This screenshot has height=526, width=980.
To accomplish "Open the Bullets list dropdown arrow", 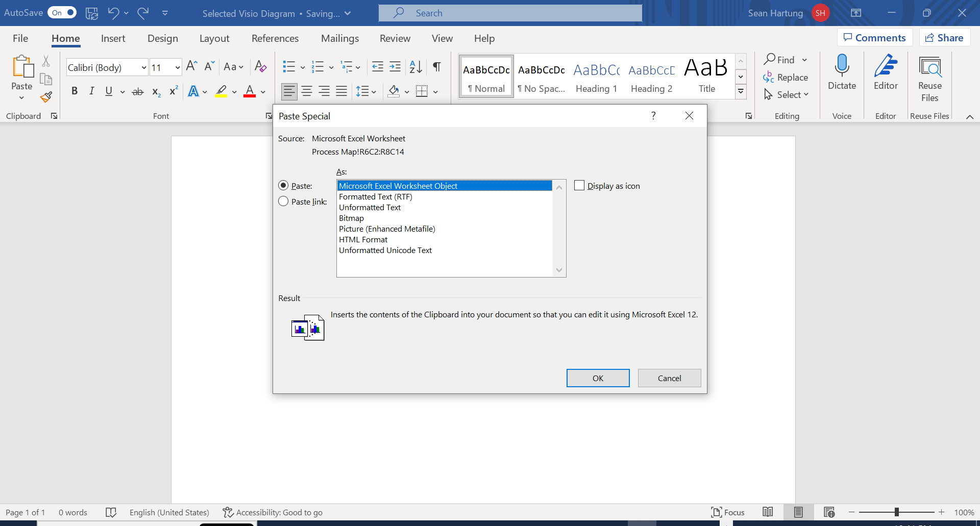I will point(303,67).
